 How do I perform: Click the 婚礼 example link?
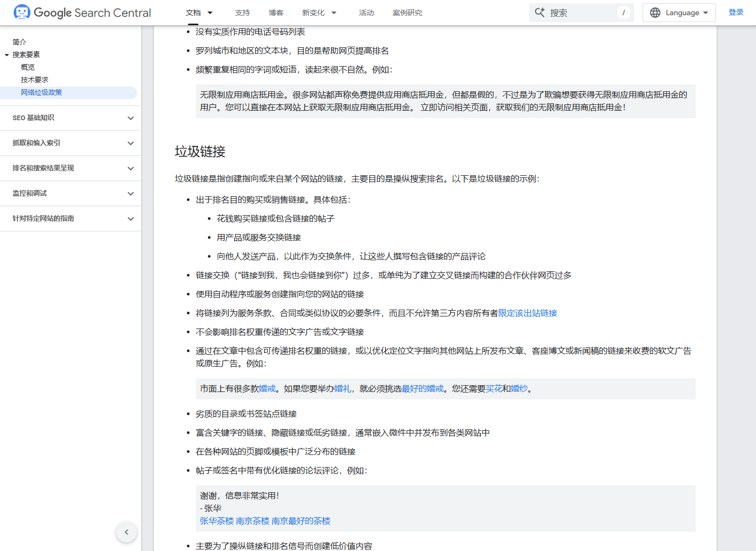click(x=343, y=389)
